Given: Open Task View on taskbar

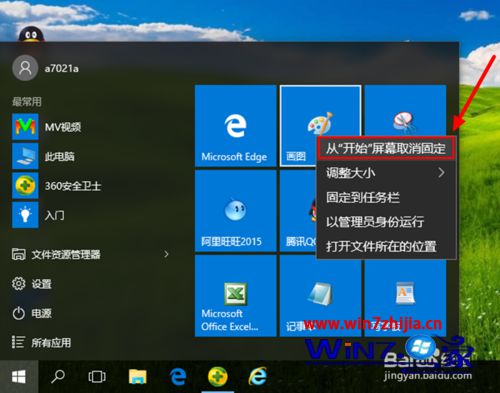Looking at the screenshot, I should 97,377.
